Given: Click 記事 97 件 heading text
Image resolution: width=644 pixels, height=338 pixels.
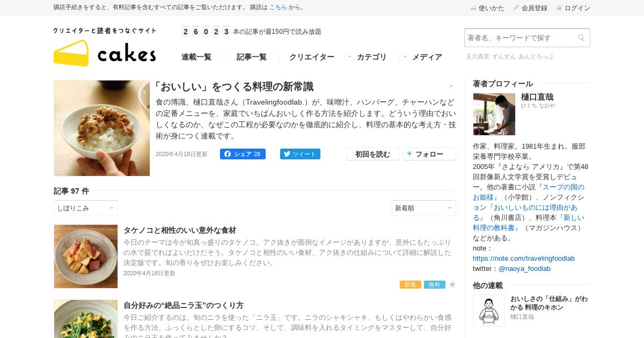Looking at the screenshot, I should tap(71, 191).
